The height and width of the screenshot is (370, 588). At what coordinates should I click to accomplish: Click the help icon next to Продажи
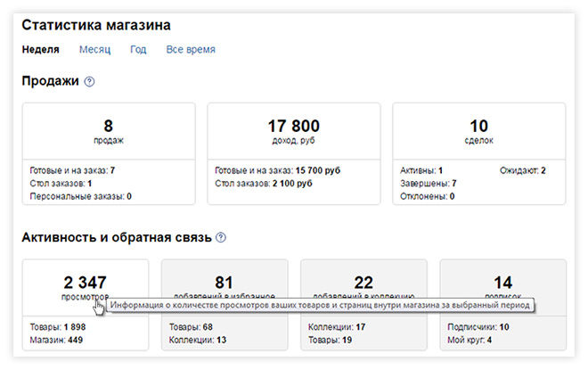89,82
